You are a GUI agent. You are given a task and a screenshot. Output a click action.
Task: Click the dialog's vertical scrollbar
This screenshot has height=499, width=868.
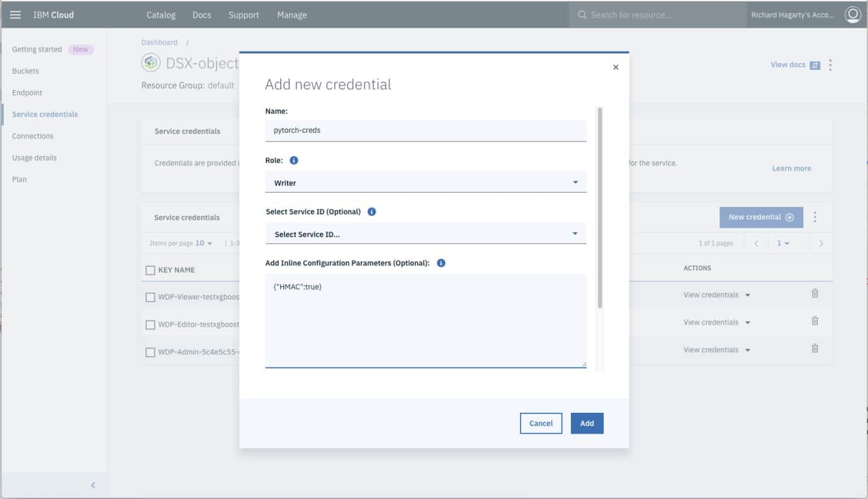600,208
